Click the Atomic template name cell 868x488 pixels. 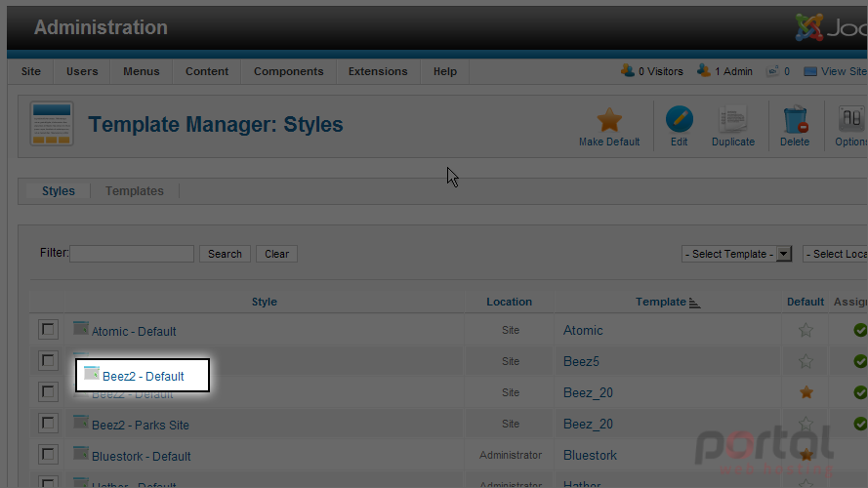(x=583, y=330)
